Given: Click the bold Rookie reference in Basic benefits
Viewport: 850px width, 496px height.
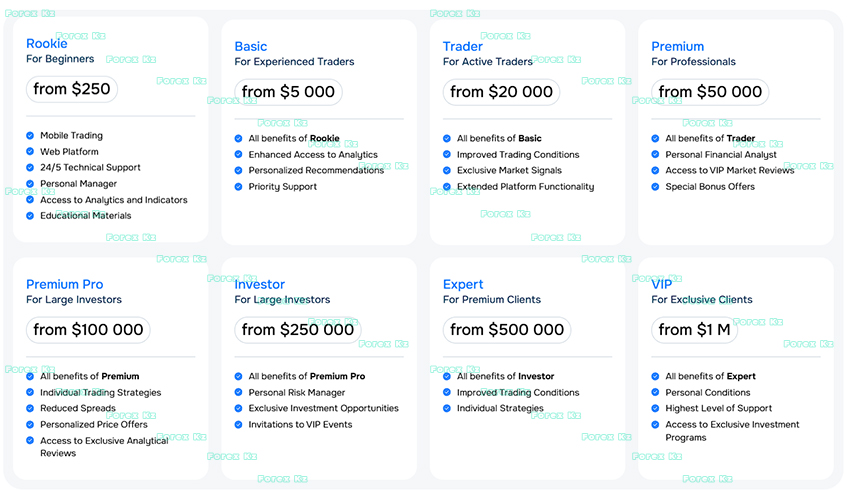Looking at the screenshot, I should tap(325, 138).
